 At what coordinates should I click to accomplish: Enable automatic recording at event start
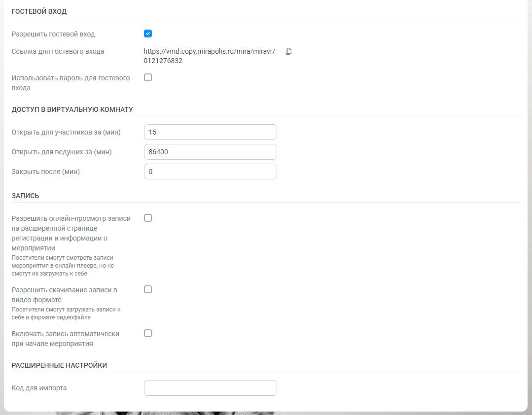(x=148, y=333)
